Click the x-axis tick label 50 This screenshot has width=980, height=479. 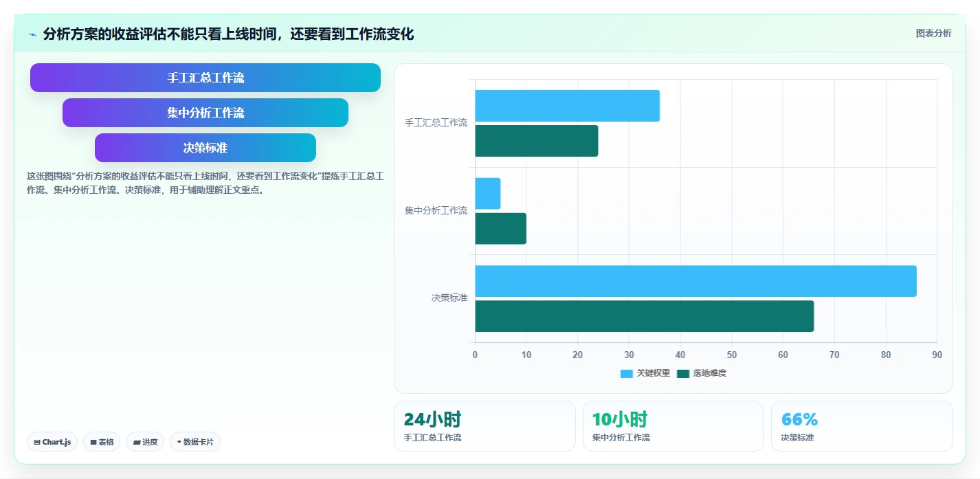click(731, 355)
